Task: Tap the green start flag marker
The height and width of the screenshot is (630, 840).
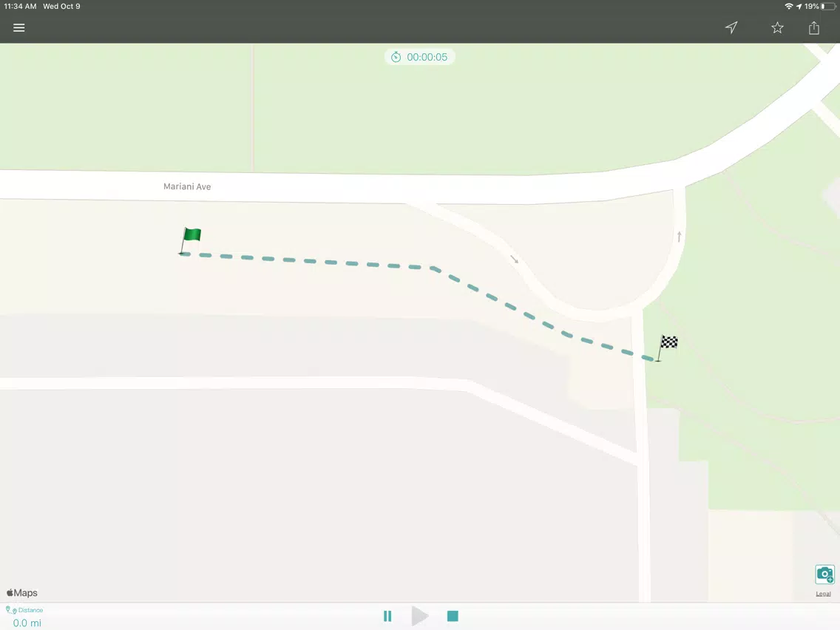Action: (x=189, y=240)
